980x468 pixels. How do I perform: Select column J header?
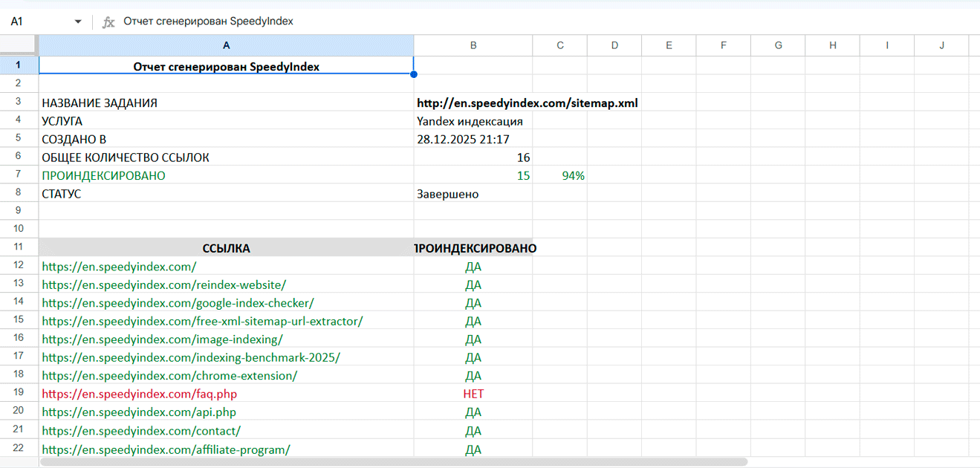point(941,45)
